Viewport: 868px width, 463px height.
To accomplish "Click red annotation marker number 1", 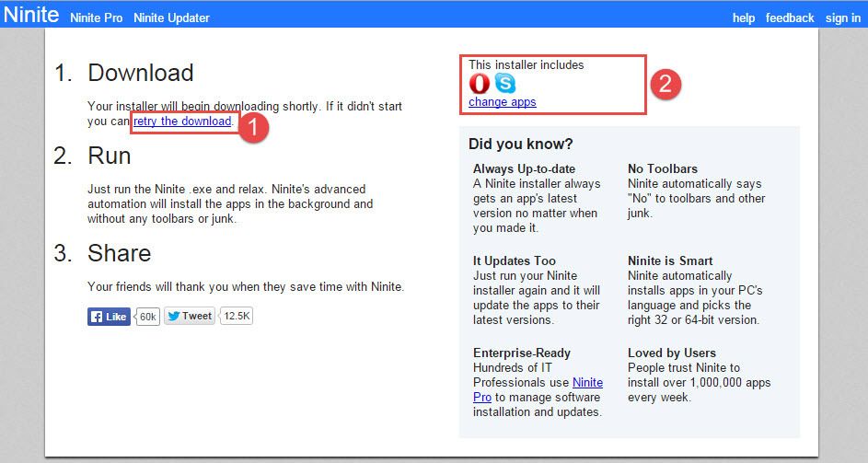I will 253,126.
